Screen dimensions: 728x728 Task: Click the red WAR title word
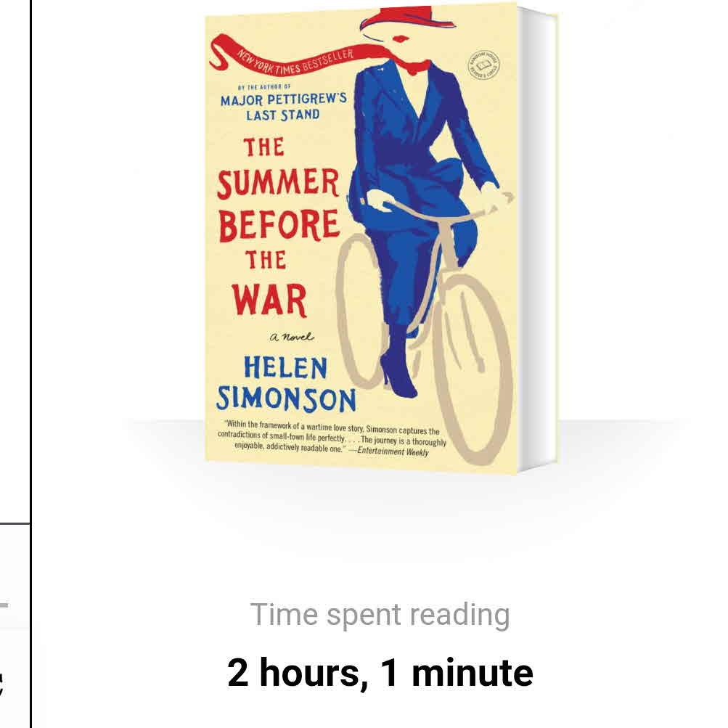tap(269, 300)
